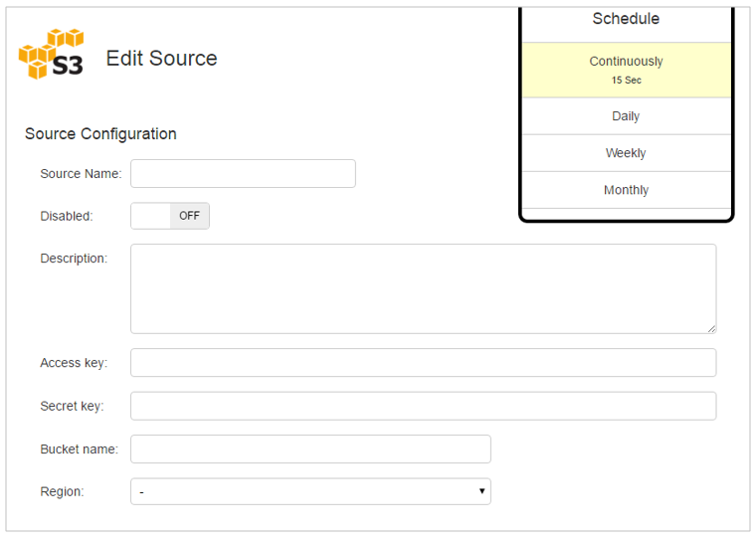The width and height of the screenshot is (756, 537).
Task: Toggle the Disabled OFF switch
Action: (170, 216)
